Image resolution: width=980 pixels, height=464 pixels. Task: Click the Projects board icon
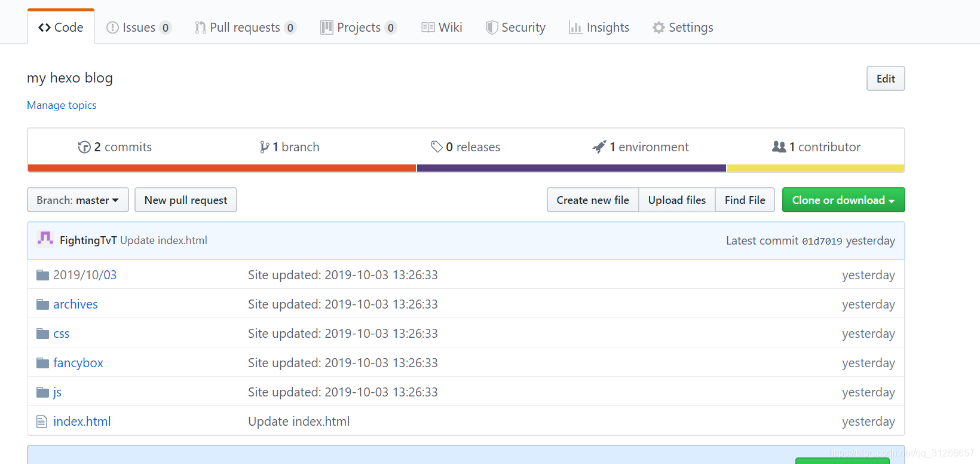click(327, 28)
